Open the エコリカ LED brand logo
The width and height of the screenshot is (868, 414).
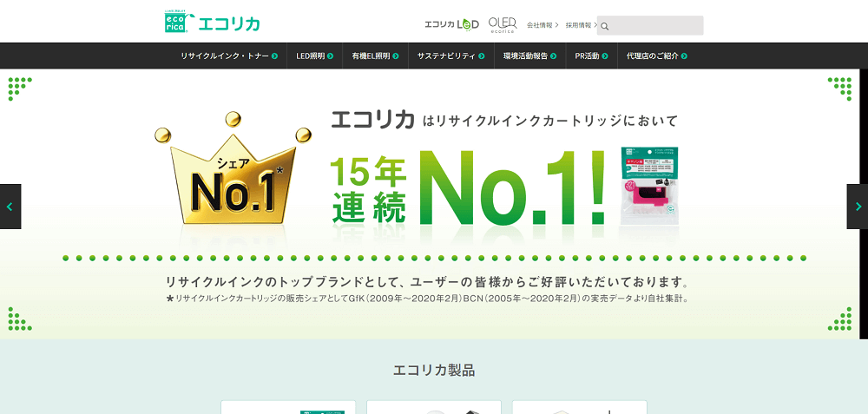[450, 24]
